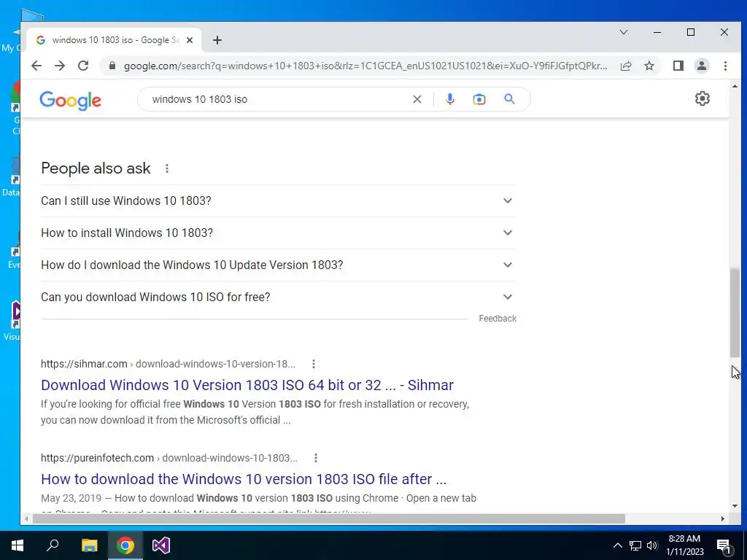Open People also ask options menu
The height and width of the screenshot is (560, 747).
[167, 168]
